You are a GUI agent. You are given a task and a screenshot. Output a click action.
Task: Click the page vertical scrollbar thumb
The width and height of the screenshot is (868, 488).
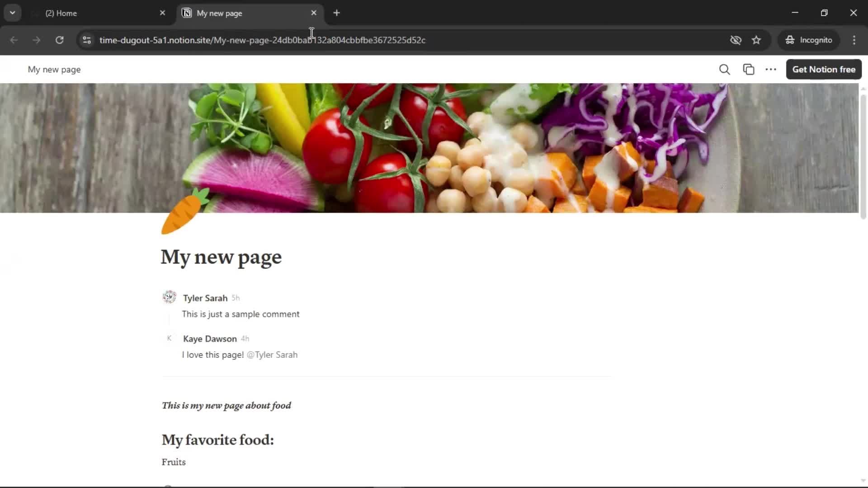click(863, 156)
